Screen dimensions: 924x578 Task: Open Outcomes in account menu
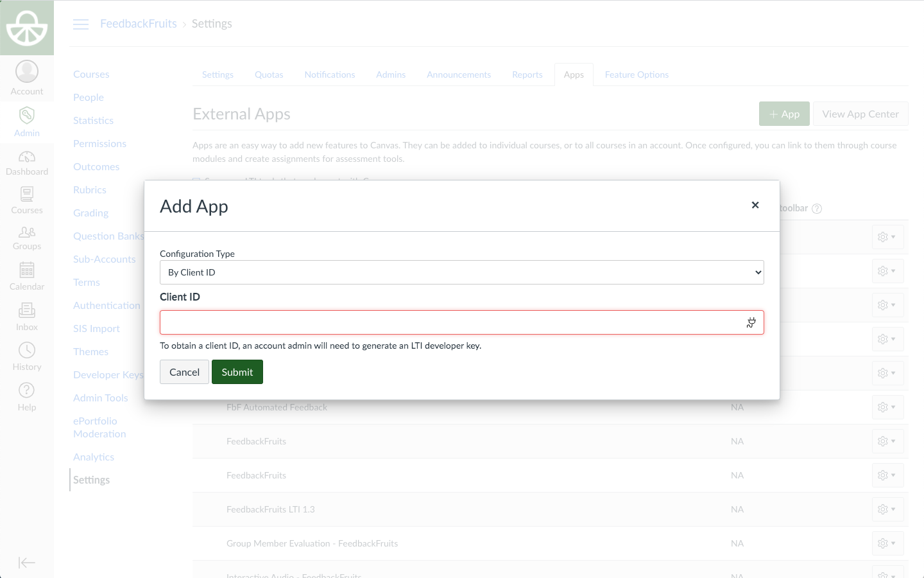click(x=96, y=167)
